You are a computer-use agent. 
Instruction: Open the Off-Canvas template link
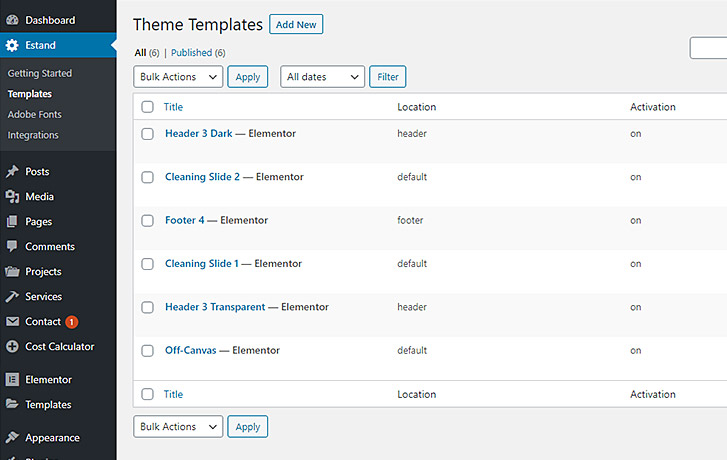click(x=191, y=351)
